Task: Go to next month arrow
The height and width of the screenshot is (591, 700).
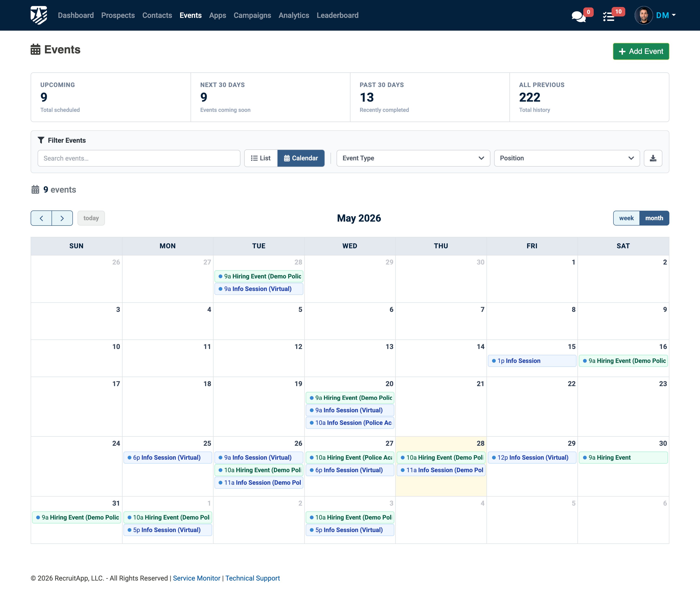Action: [x=62, y=218]
